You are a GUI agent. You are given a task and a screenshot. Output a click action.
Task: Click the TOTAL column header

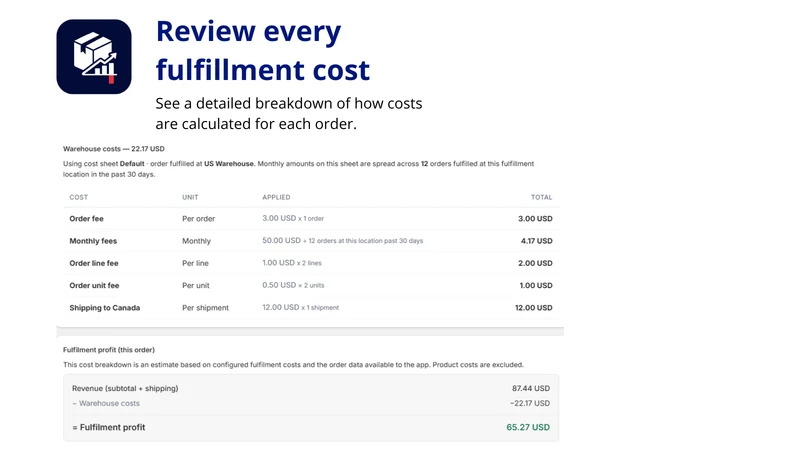click(541, 197)
